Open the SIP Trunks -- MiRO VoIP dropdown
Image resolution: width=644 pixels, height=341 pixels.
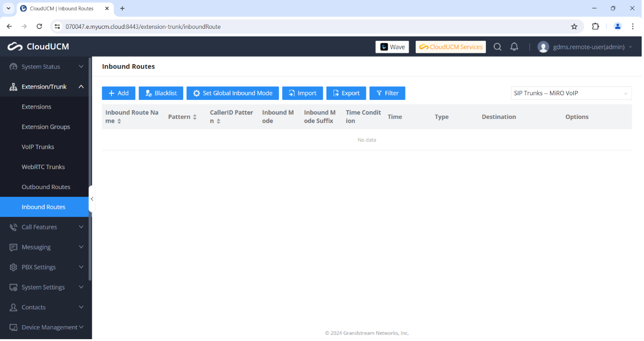coord(571,93)
